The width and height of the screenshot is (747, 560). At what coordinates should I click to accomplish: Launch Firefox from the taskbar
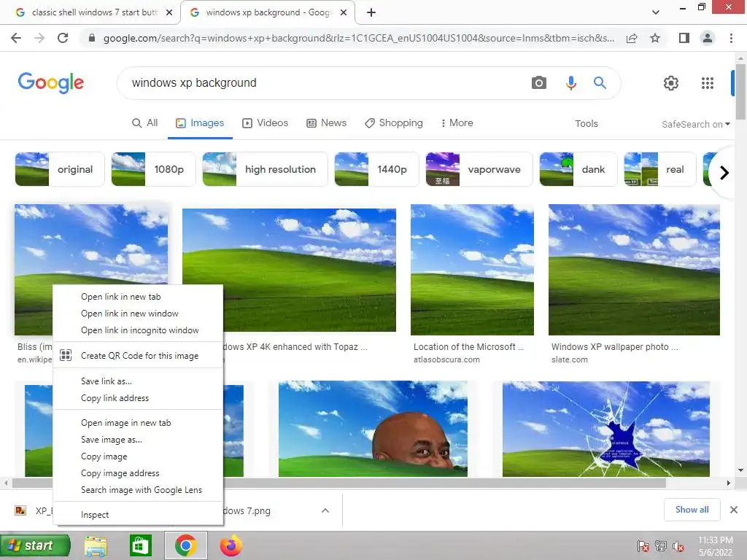pyautogui.click(x=231, y=545)
